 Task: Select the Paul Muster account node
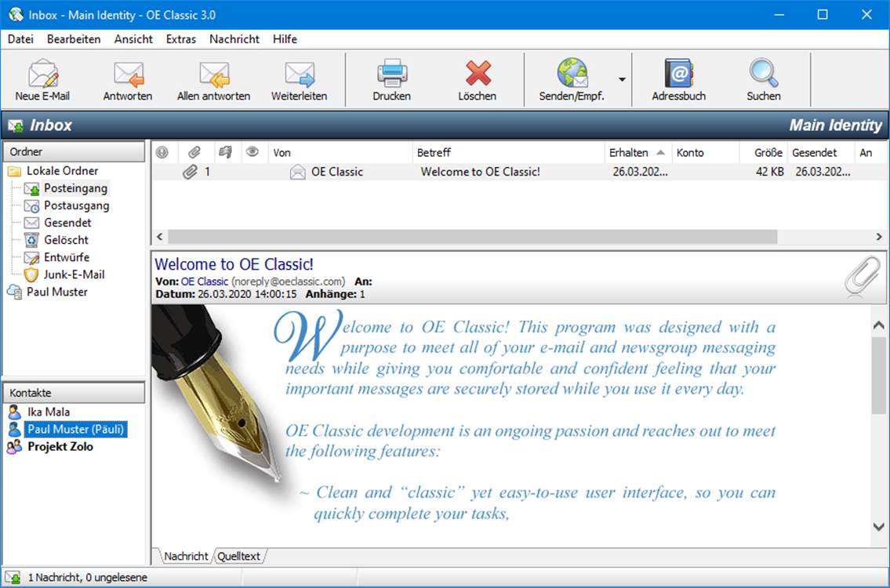point(57,292)
